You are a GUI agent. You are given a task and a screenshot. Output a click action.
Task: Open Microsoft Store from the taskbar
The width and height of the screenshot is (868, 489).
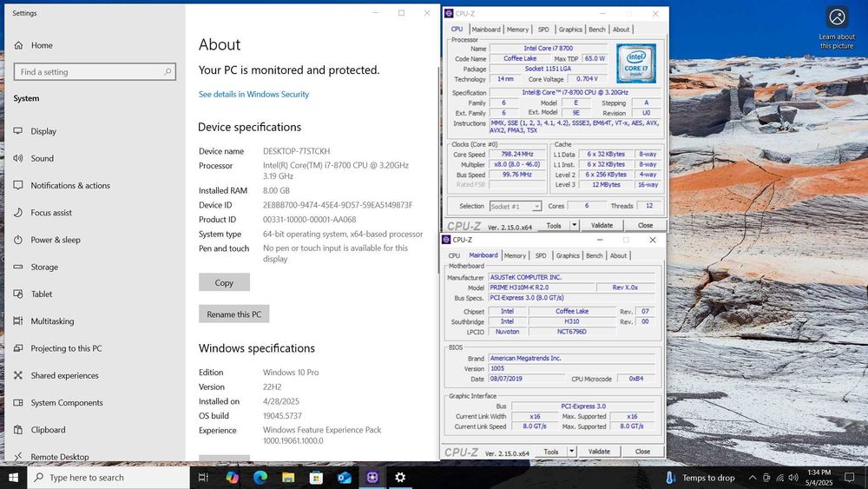(x=316, y=478)
